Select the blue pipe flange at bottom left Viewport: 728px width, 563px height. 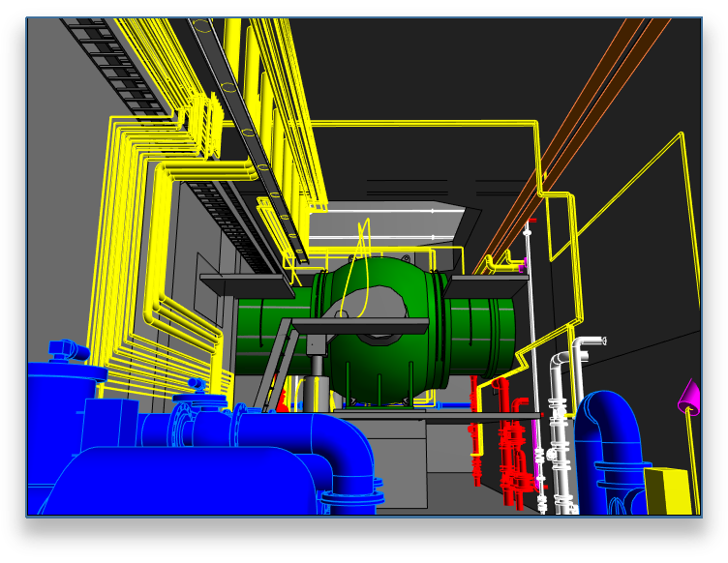185,423
